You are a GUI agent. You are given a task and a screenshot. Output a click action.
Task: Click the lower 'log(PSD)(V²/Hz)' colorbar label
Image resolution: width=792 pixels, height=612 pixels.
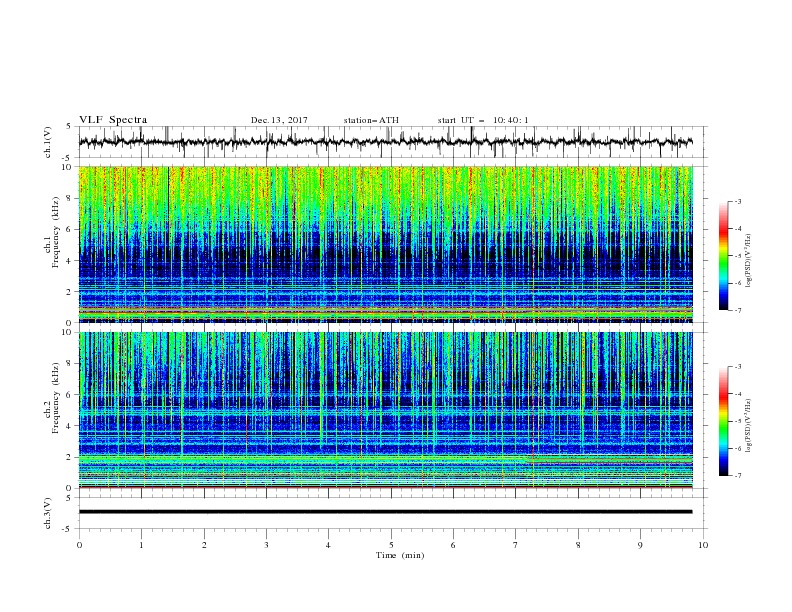[x=748, y=426]
